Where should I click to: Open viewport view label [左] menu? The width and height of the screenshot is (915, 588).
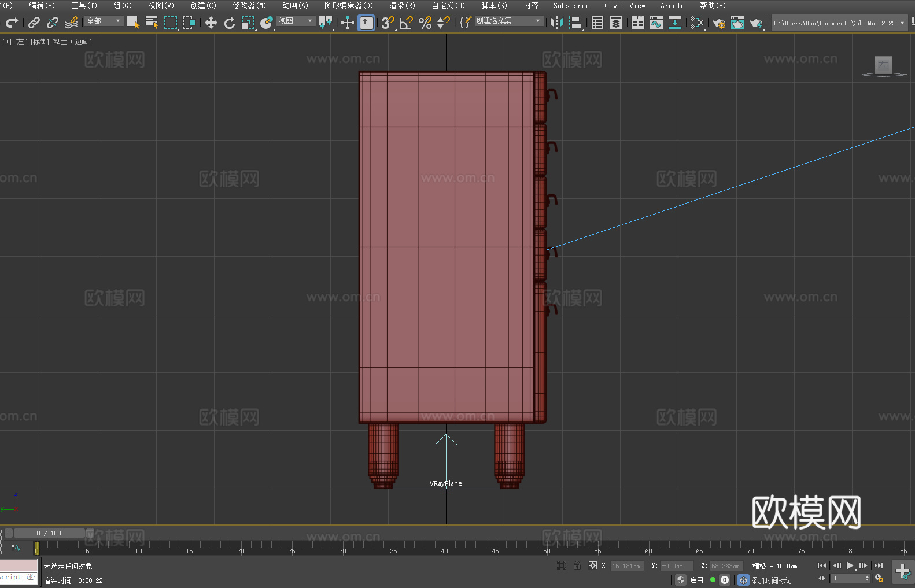(x=21, y=42)
